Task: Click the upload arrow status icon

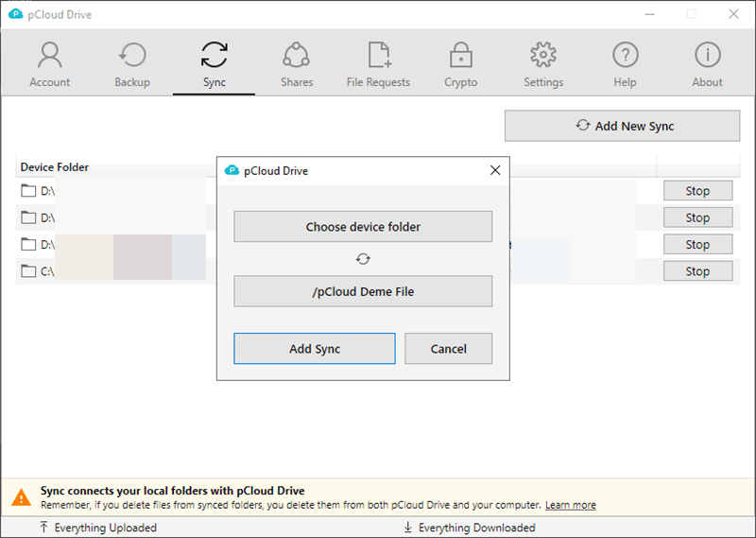Action: click(43, 528)
